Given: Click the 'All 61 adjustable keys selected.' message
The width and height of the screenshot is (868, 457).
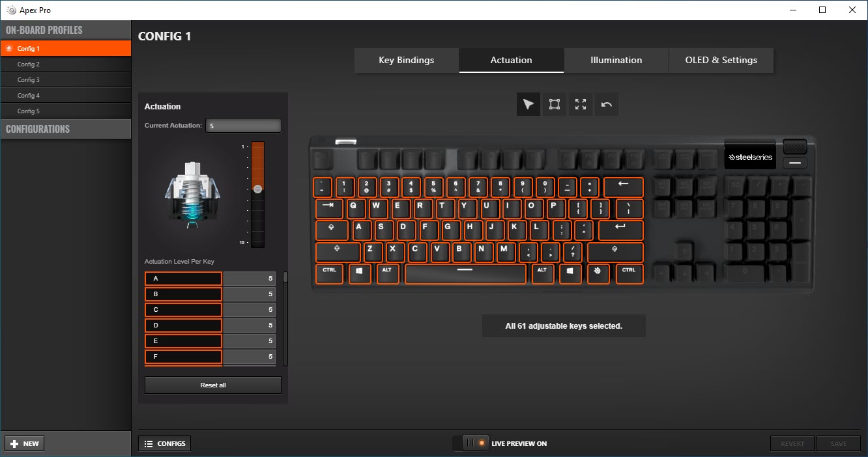Looking at the screenshot, I should click(x=564, y=326).
